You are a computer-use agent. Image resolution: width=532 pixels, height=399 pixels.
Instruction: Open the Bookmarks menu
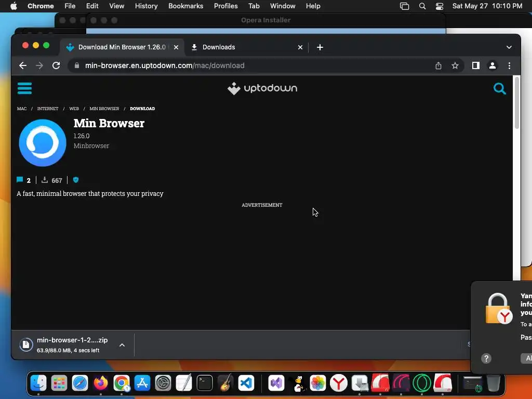[x=185, y=6]
